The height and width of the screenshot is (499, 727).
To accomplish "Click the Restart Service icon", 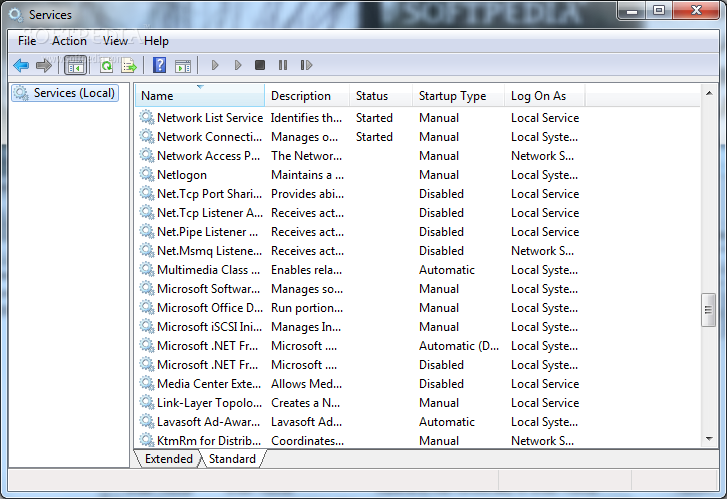I will point(306,65).
